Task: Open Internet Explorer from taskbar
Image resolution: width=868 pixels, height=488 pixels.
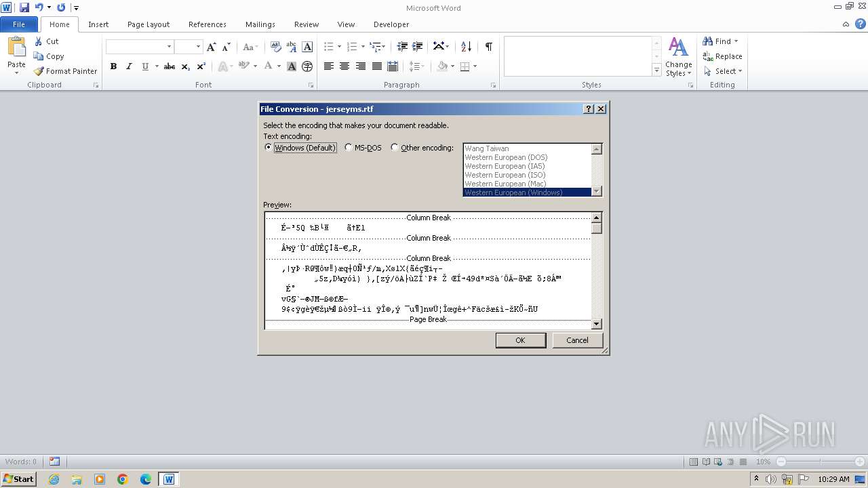Action: [x=54, y=479]
